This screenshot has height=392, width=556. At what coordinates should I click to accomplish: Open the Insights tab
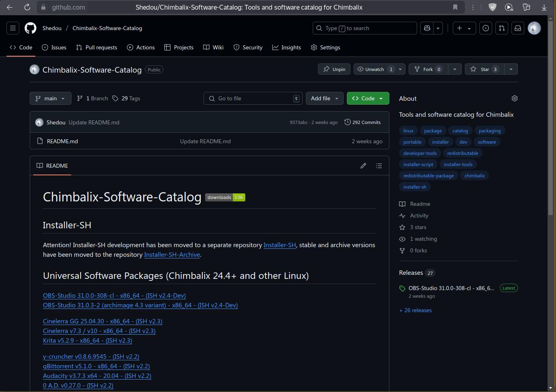[x=287, y=47]
